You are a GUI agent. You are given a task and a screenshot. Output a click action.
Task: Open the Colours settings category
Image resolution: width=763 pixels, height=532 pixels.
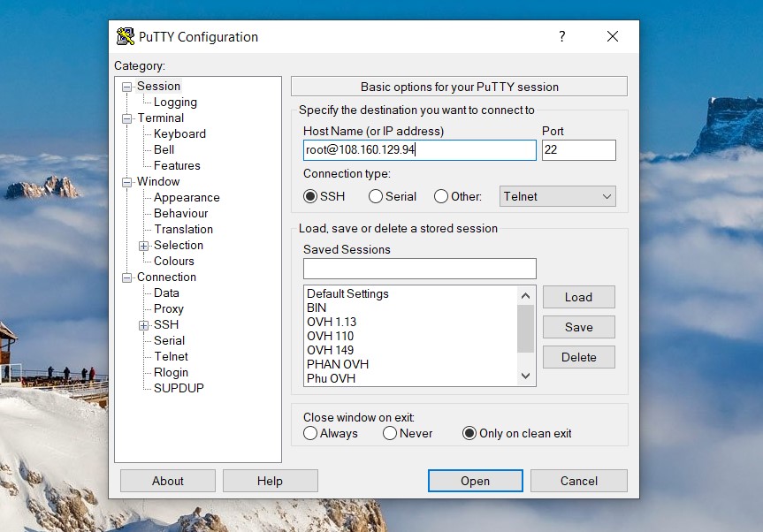174,261
